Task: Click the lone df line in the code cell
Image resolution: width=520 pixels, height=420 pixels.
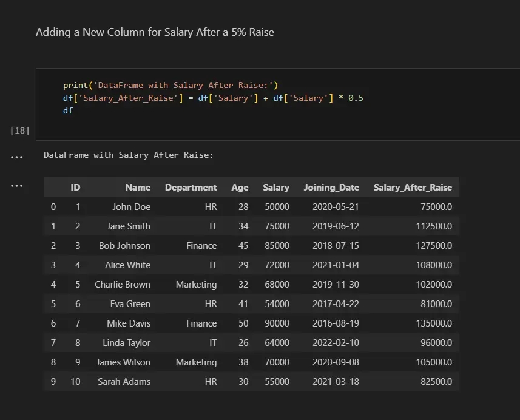Action: pyautogui.click(x=68, y=110)
